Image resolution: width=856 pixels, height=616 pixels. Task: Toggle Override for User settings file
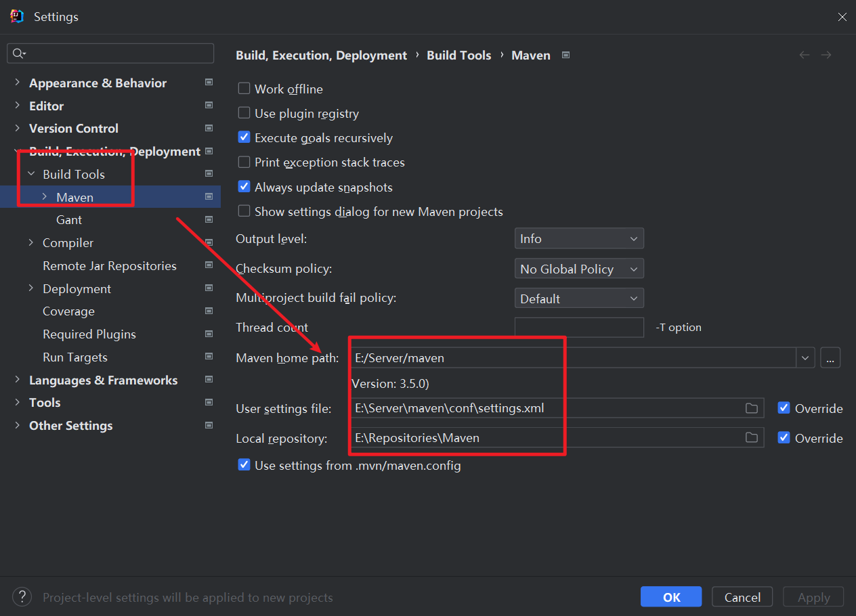pyautogui.click(x=784, y=408)
